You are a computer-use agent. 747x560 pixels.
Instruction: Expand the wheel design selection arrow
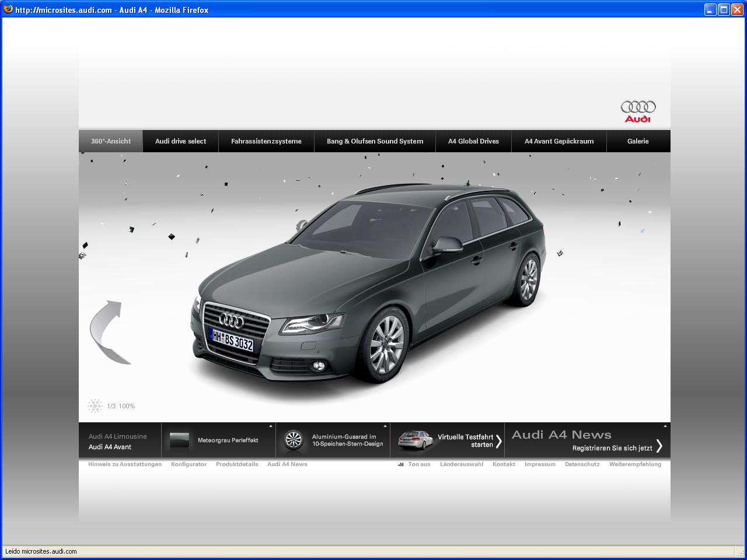(x=385, y=426)
